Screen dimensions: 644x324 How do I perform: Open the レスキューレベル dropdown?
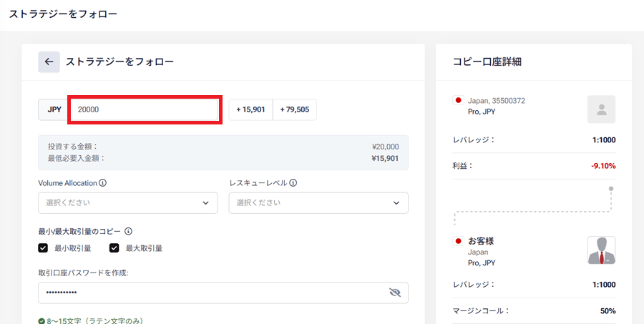coord(318,203)
